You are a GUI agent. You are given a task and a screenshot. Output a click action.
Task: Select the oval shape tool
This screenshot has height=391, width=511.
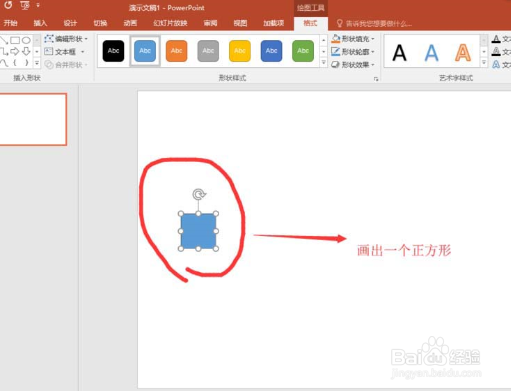[x=26, y=41]
